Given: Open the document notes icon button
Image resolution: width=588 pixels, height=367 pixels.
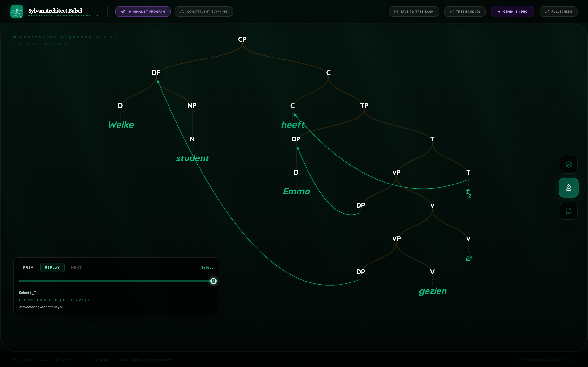Looking at the screenshot, I should point(568,211).
